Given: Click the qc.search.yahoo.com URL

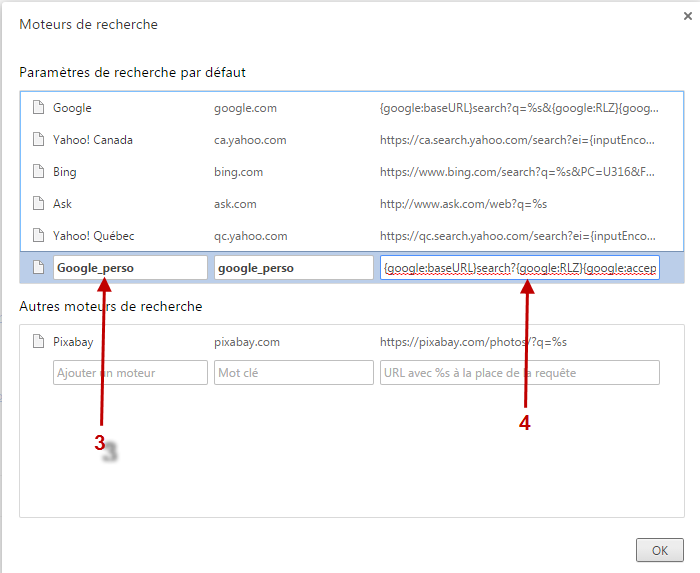Looking at the screenshot, I should pos(518,236).
